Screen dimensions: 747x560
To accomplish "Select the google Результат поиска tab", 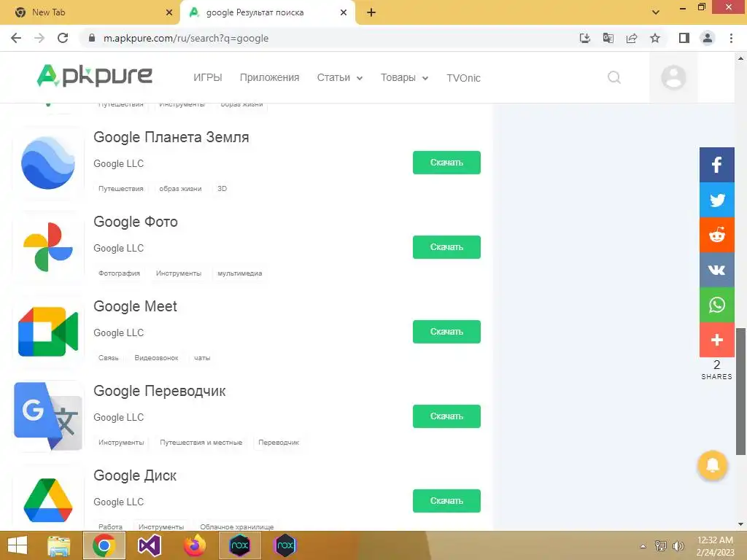I will [x=267, y=12].
